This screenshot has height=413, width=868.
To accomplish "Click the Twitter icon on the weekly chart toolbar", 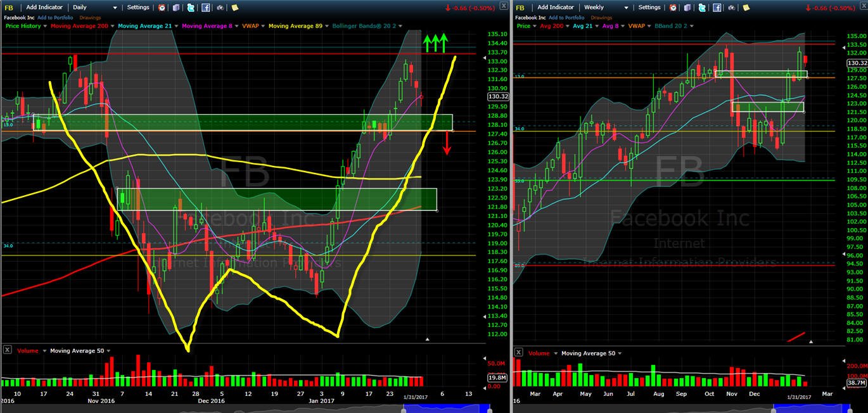I will coord(702,8).
